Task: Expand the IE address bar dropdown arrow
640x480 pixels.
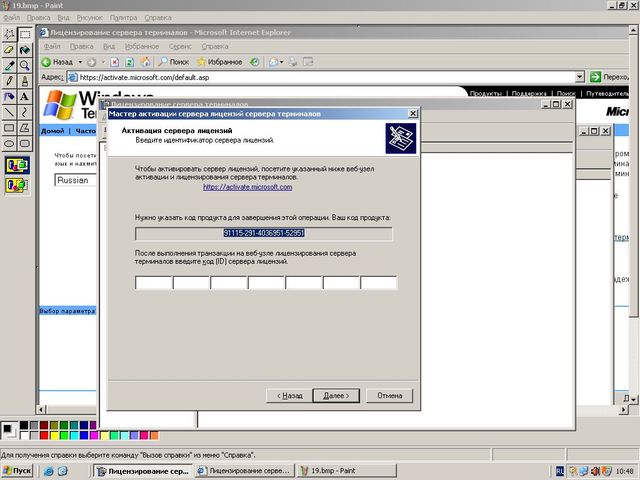Action: [x=580, y=77]
